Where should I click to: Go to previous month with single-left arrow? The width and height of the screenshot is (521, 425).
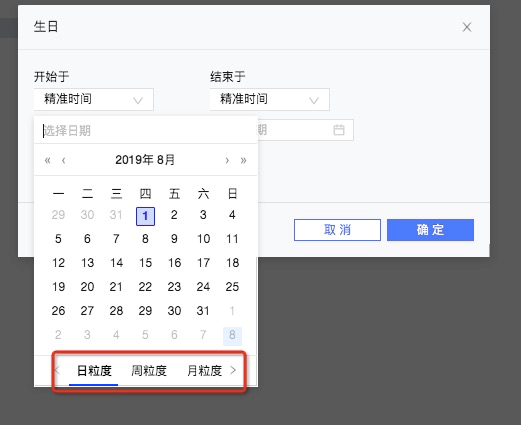pyautogui.click(x=64, y=160)
